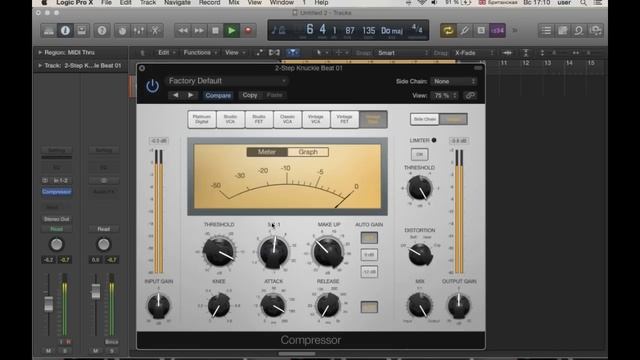Set Auto Gain to -12 dB

[369, 272]
